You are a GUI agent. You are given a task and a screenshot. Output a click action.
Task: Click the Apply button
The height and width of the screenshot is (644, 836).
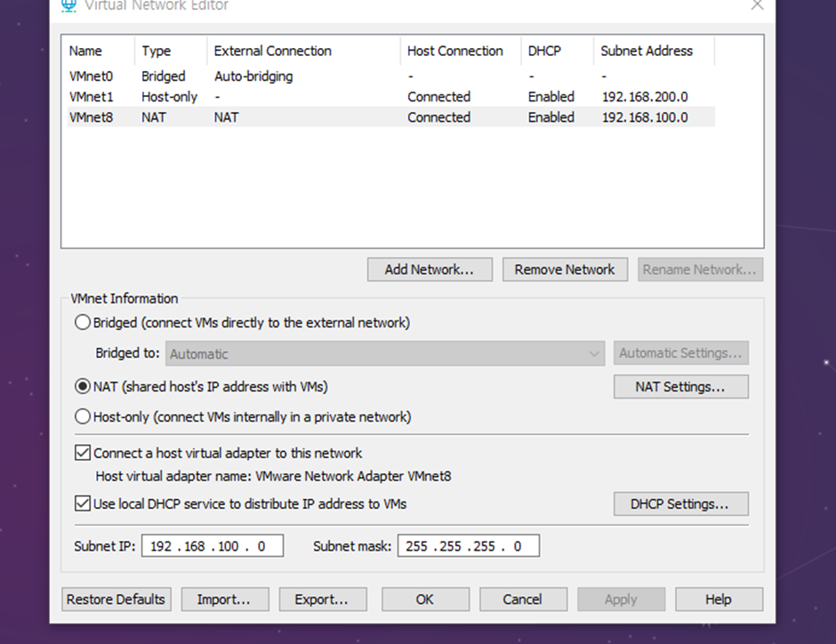coord(621,600)
